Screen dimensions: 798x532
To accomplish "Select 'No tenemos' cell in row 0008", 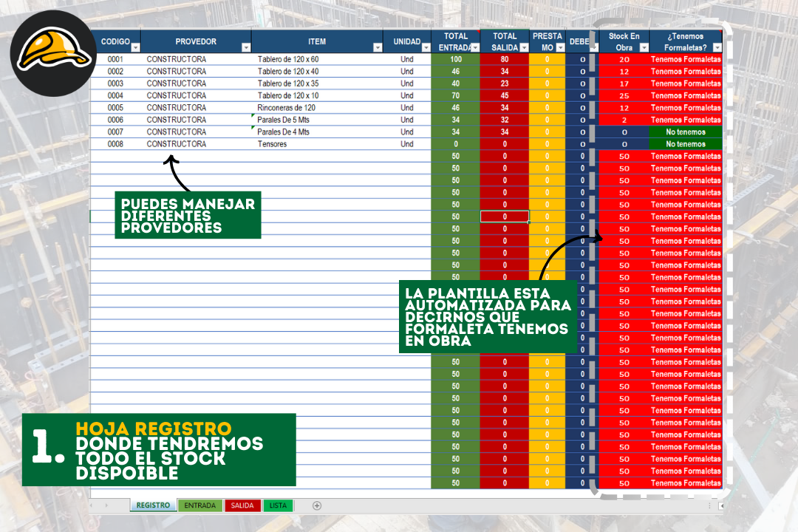I will point(686,144).
